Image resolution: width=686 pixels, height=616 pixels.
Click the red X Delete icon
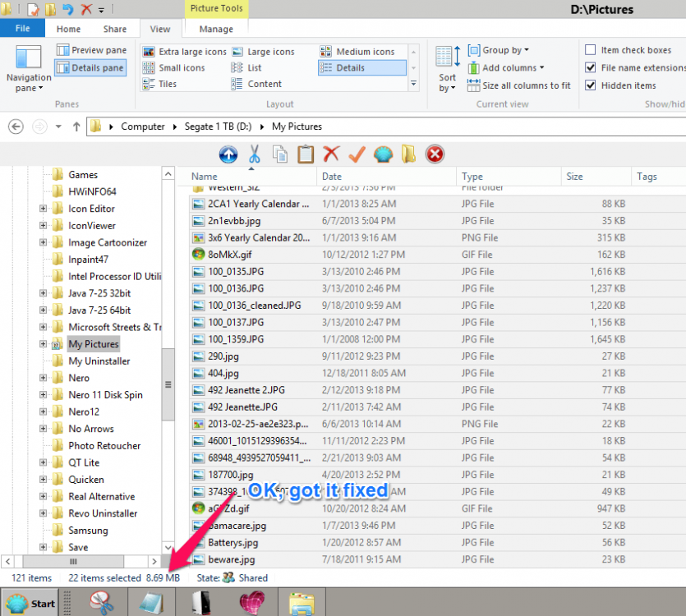pyautogui.click(x=331, y=154)
